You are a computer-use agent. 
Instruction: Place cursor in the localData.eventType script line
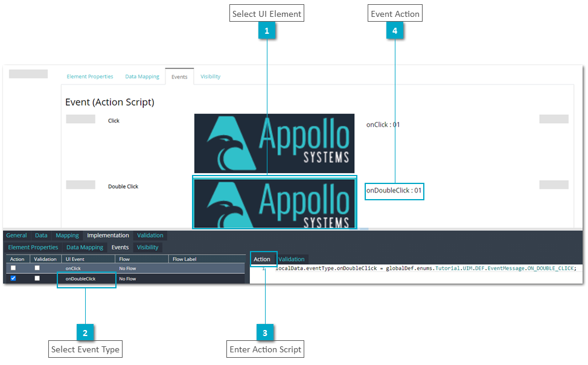[x=426, y=268]
